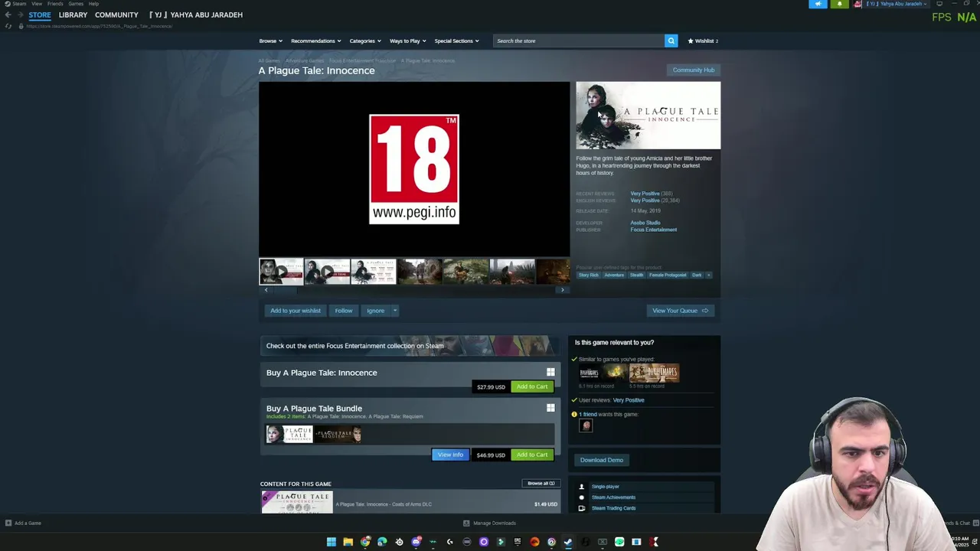Add A Plague Tale: Innocence to cart for $27.99
The width and height of the screenshot is (980, 551).
pyautogui.click(x=532, y=386)
